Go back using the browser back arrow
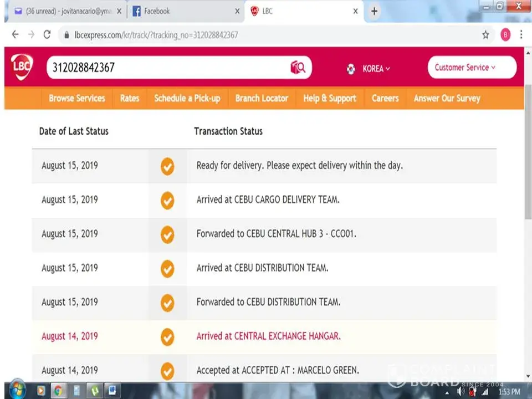Screen dimensions: 532x399 click(x=16, y=34)
